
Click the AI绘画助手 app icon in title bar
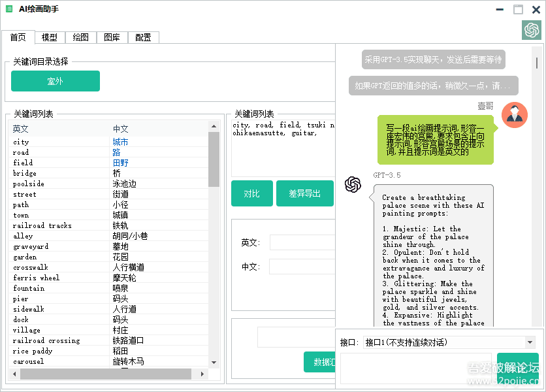9,9
